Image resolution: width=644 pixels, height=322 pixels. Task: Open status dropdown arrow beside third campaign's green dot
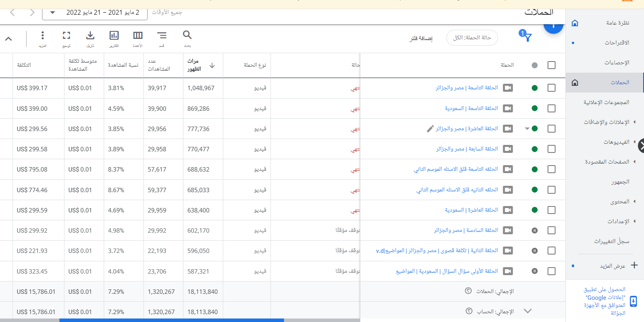point(527,129)
